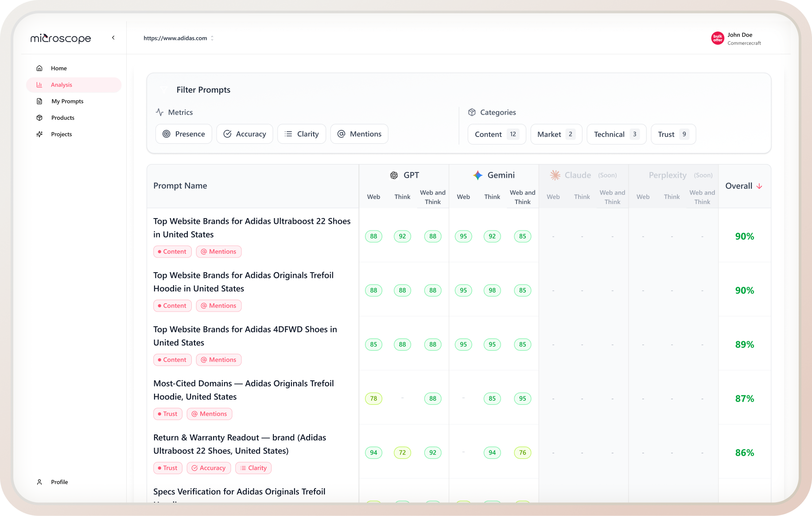Viewport: 812px width, 516px height.
Task: Click Trust tag on Most-Cited Domains row
Action: (168, 414)
